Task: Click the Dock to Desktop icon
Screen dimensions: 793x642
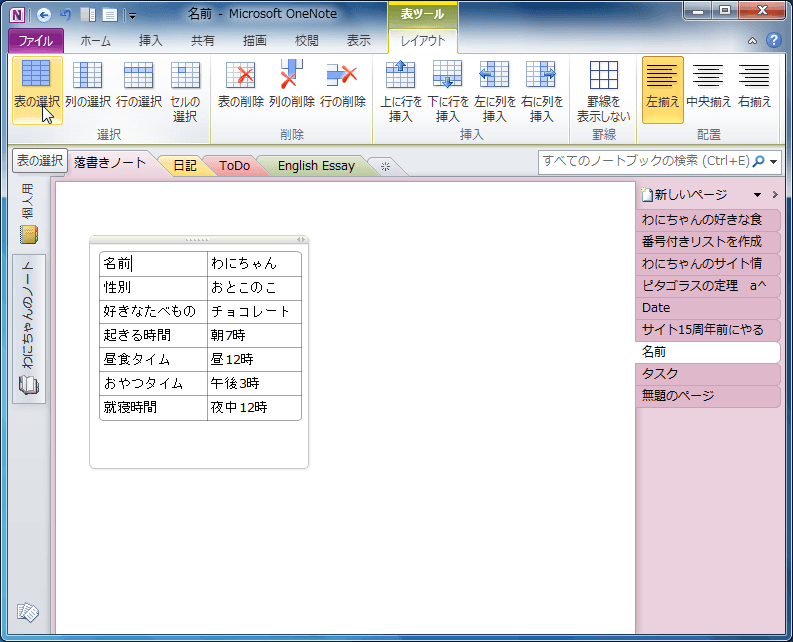Action: click(x=88, y=15)
